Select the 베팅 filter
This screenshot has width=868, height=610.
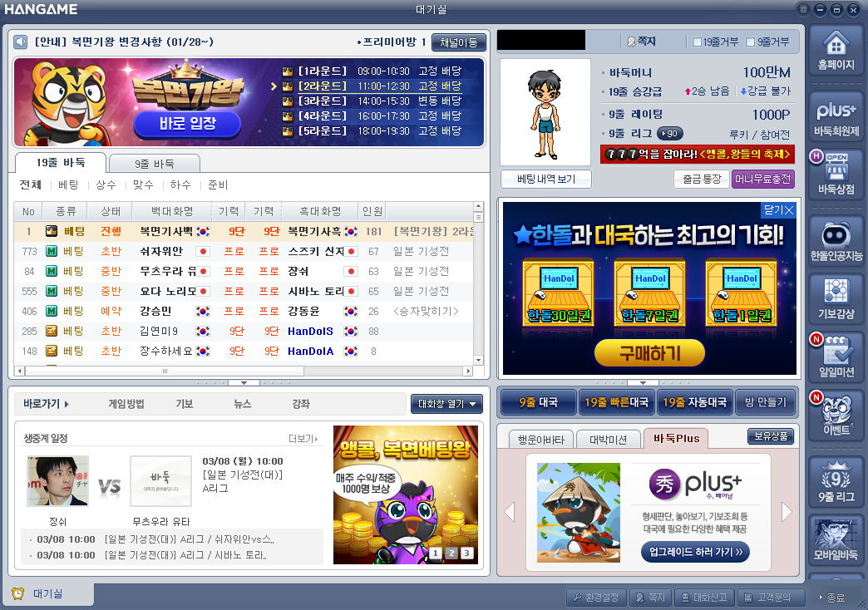coord(68,184)
